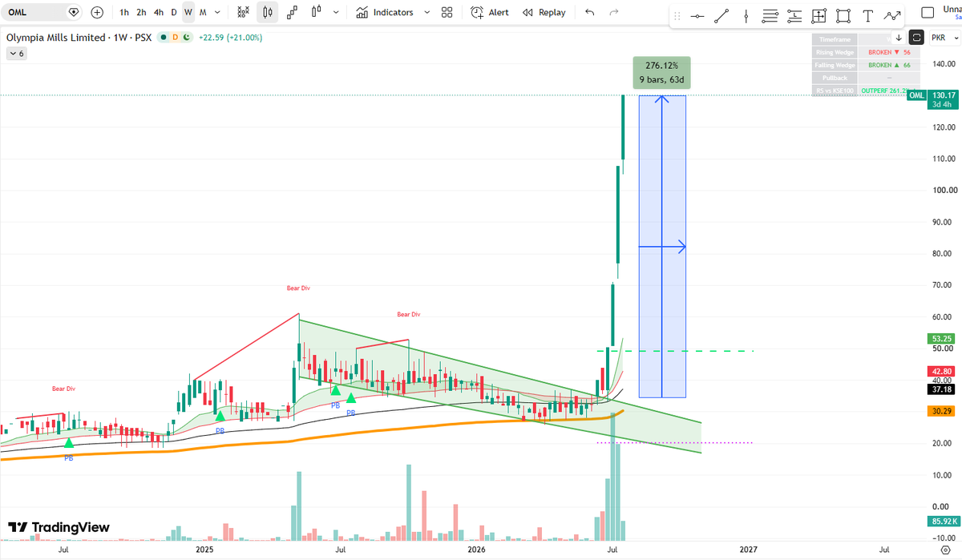This screenshot has height=560, width=962.
Task: Click the Rising Wedge table cell
Action: coord(834,52)
